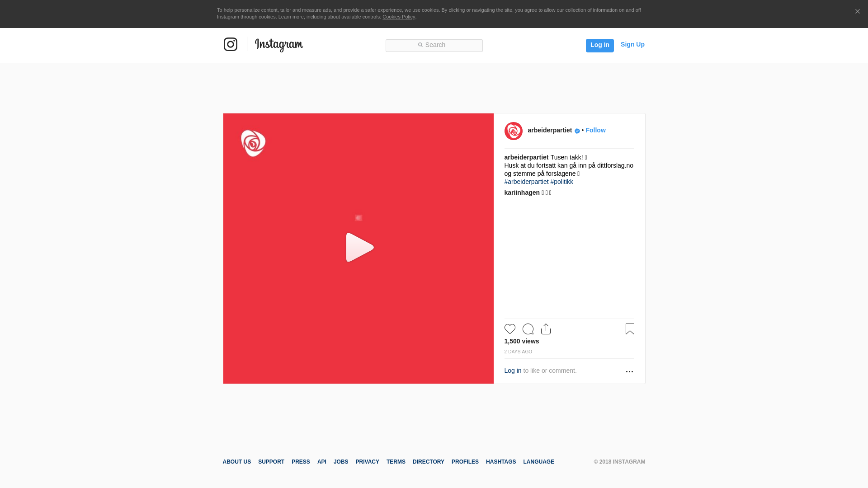Like the post with heart icon
Screen dimensions: 868x488
(x=509, y=329)
